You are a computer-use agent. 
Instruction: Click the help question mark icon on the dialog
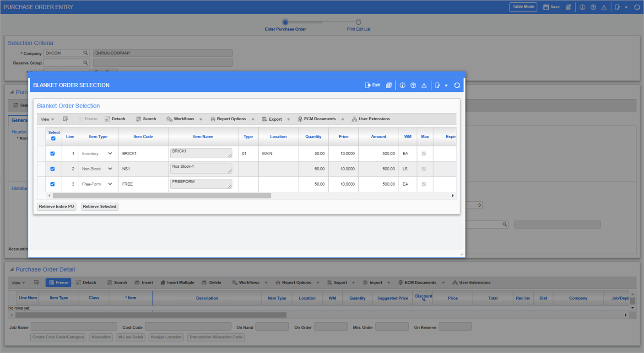413,85
